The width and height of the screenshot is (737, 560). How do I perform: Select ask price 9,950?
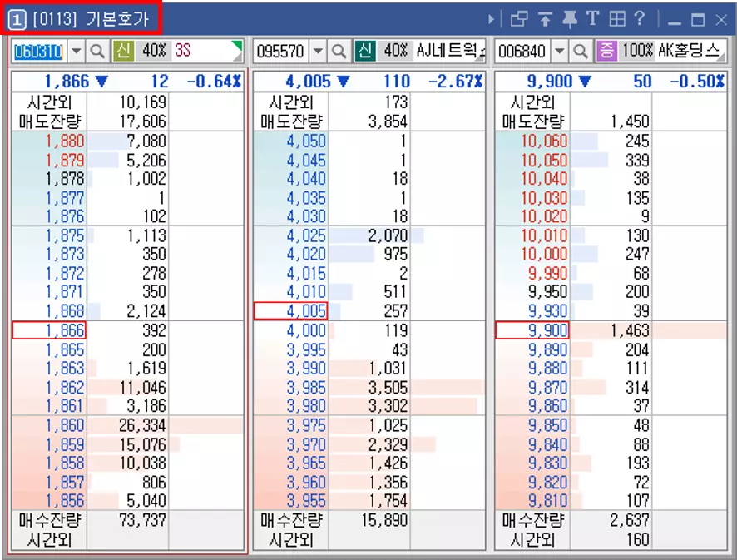pos(547,292)
